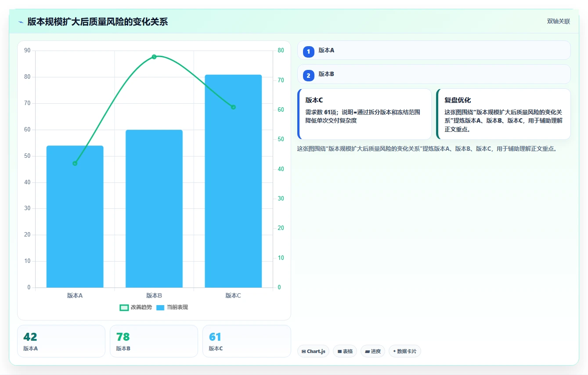Click the line peak point at 版本B
The image size is (588, 375).
154,57
